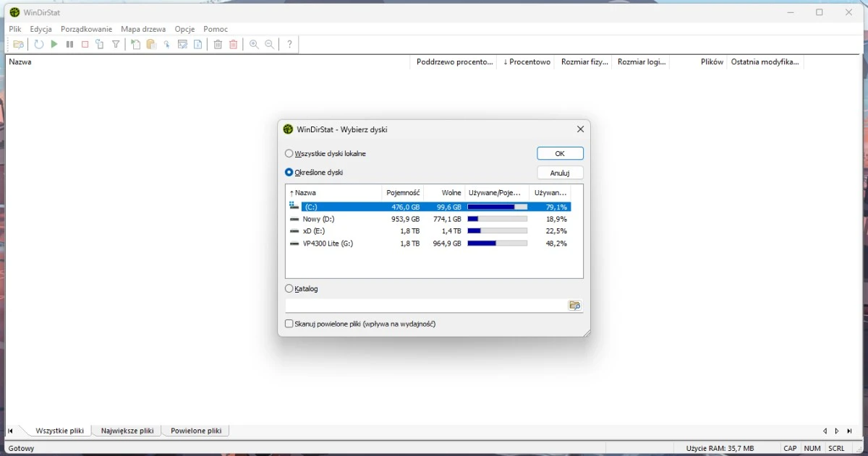868x456 pixels.
Task: Confirm drive selection with the OK button
Action: coord(560,154)
